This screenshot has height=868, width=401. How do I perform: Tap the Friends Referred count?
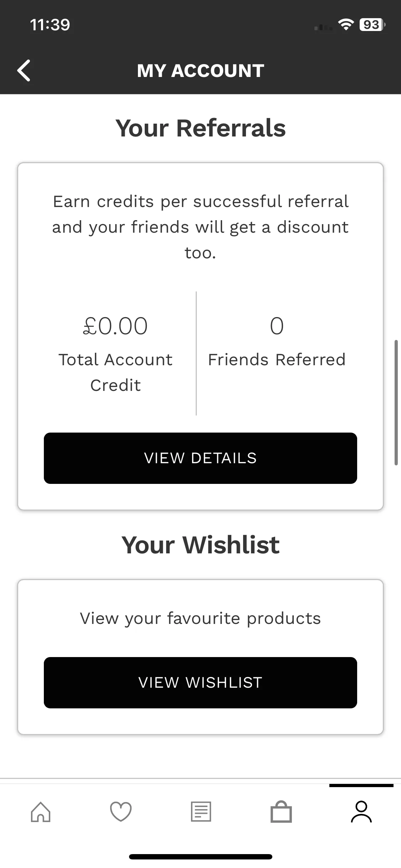point(277,326)
